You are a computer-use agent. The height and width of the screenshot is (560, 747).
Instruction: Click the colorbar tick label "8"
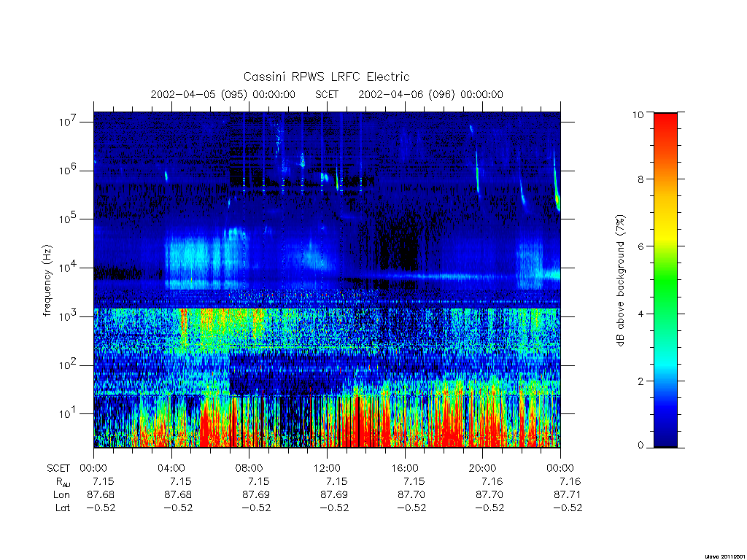(640, 179)
